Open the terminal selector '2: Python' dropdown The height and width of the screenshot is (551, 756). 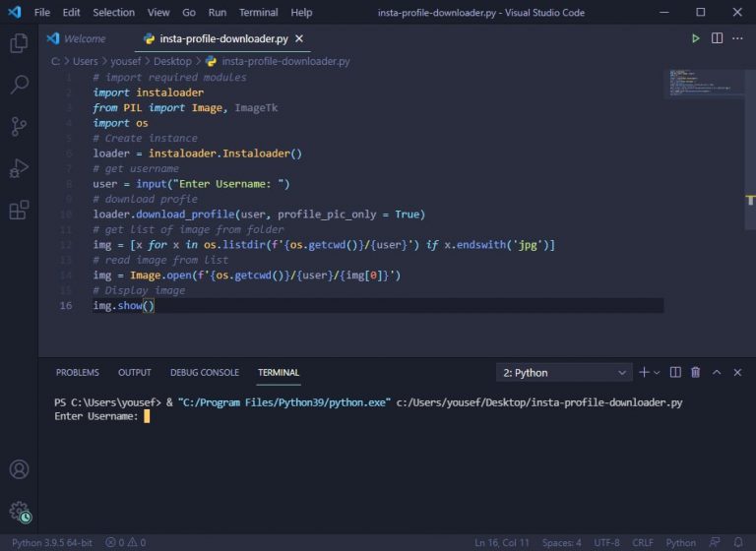(x=564, y=373)
